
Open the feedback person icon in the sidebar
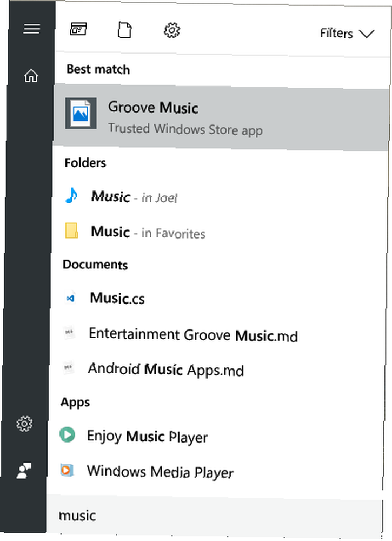coord(24,471)
